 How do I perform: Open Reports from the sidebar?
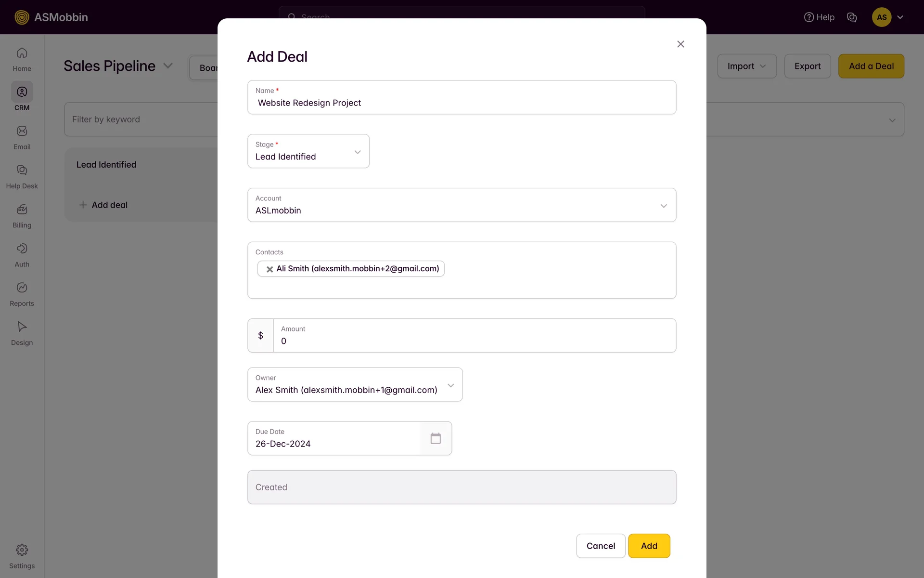(x=22, y=294)
